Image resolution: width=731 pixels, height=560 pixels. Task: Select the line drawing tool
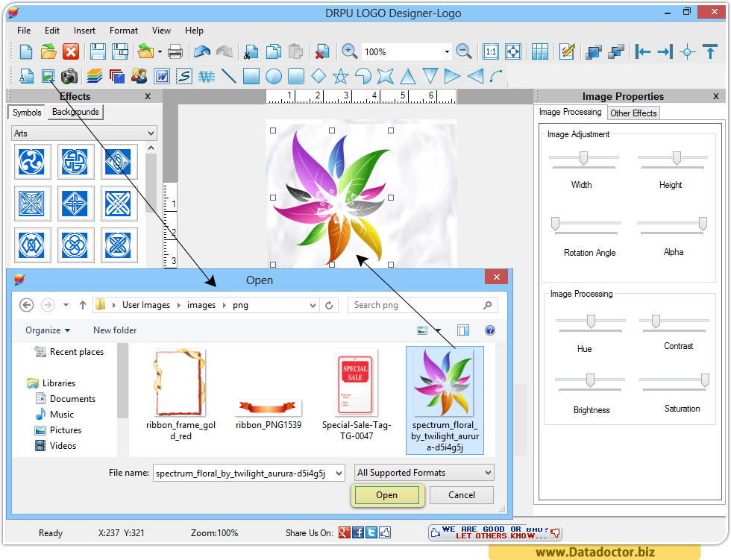point(228,76)
